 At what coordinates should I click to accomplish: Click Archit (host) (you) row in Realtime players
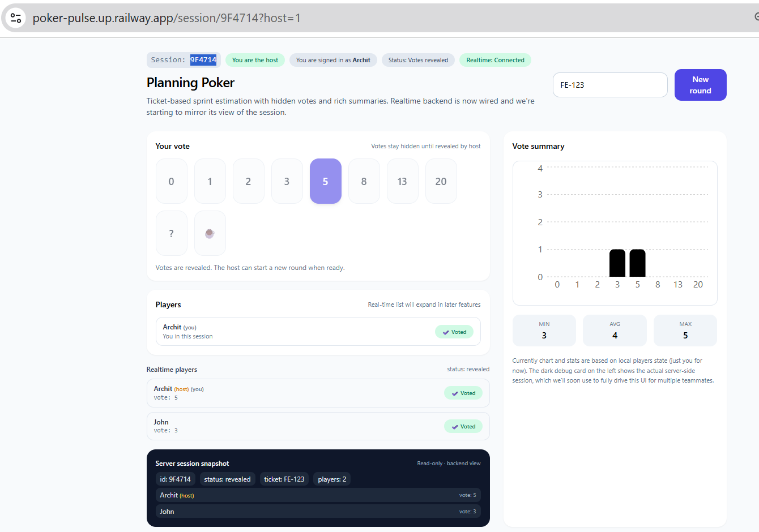click(318, 393)
